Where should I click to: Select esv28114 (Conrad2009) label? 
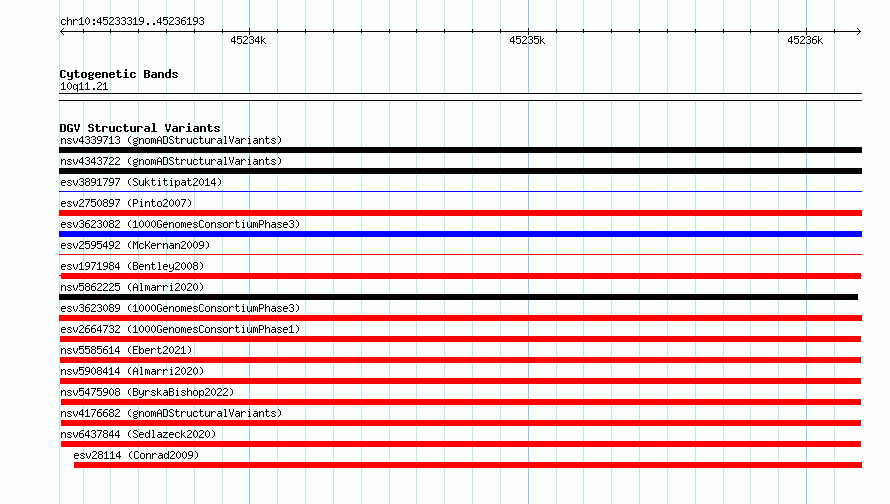pos(136,455)
